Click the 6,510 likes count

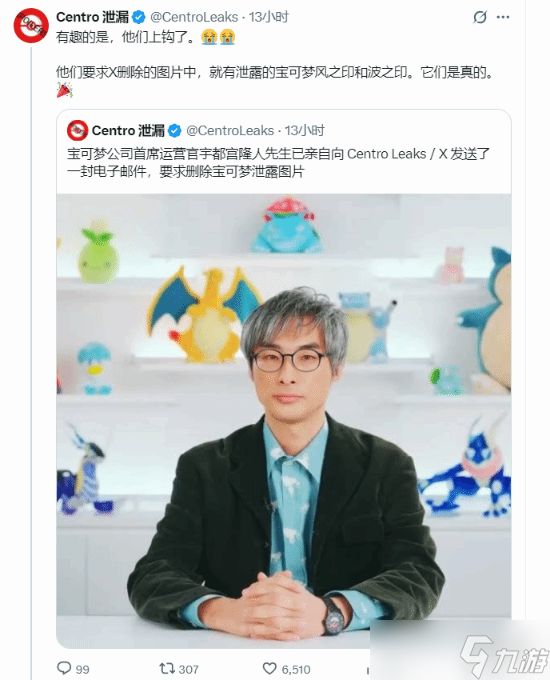[296, 670]
